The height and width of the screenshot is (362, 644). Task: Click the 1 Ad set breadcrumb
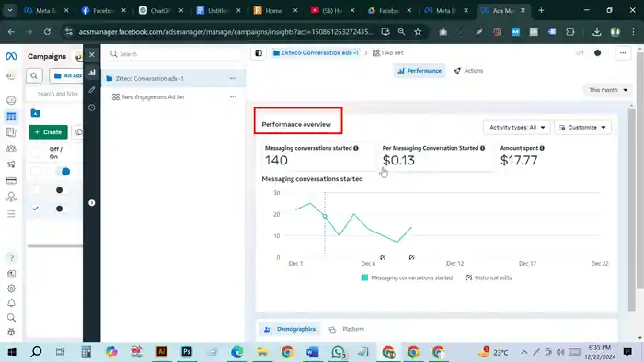click(387, 53)
